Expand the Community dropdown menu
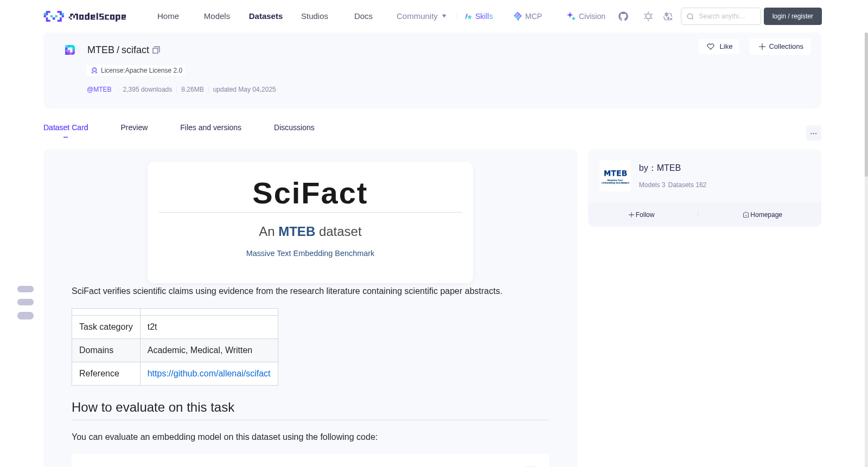This screenshot has height=467, width=868. click(x=422, y=16)
